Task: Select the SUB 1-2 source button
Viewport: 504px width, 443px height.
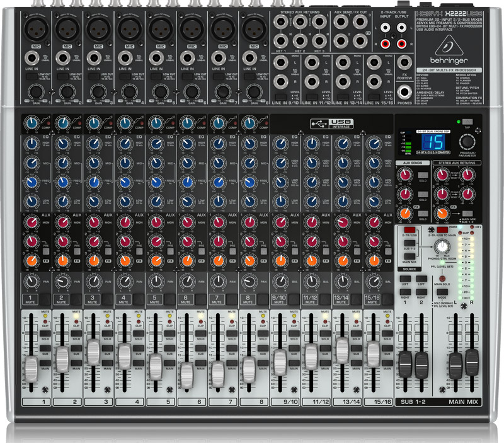Action: [x=409, y=243]
